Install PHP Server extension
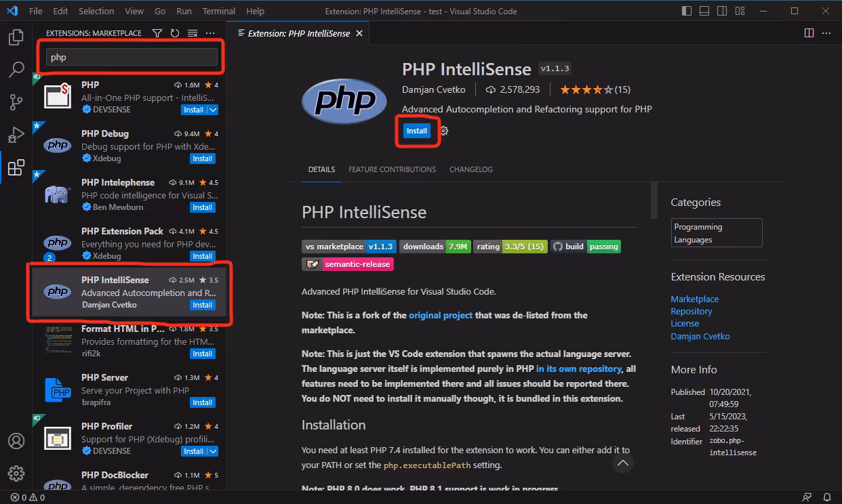Viewport: 842px width, 504px height. coord(203,402)
